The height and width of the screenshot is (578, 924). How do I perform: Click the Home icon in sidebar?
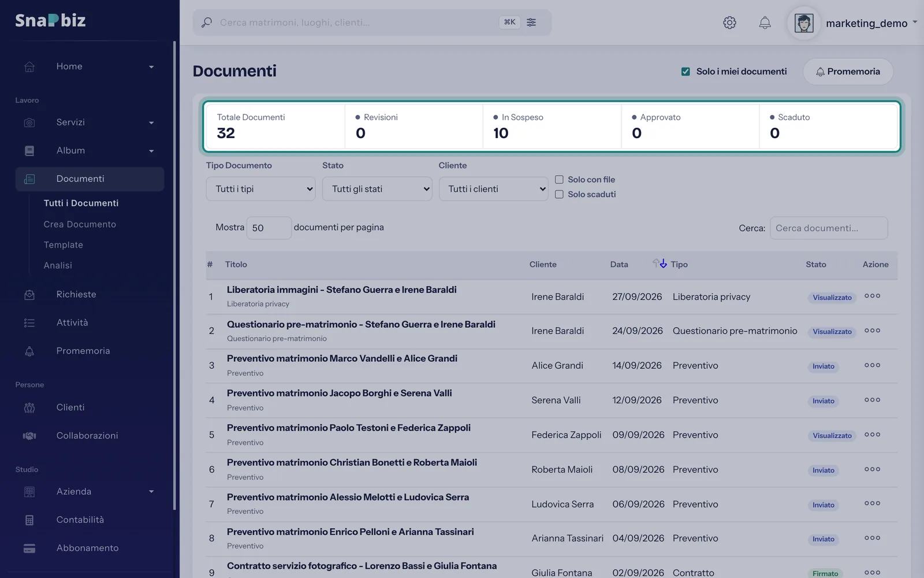pos(29,66)
